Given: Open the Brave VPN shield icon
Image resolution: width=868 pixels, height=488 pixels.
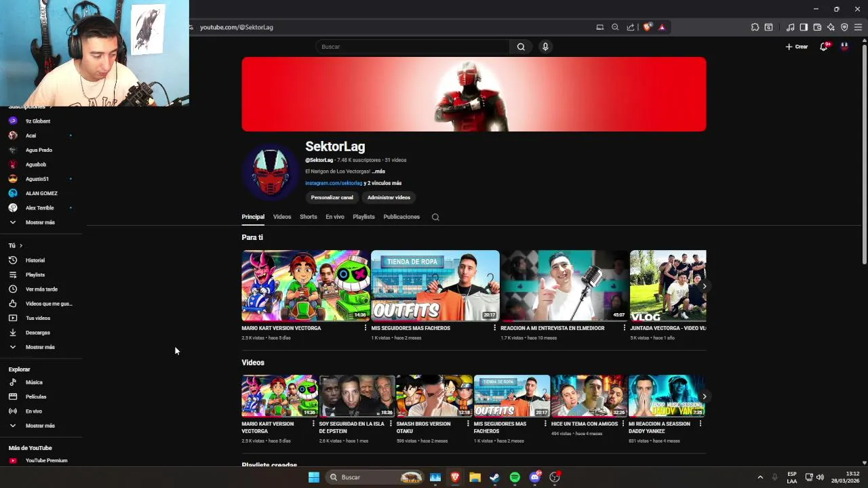Looking at the screenshot, I should (x=844, y=27).
